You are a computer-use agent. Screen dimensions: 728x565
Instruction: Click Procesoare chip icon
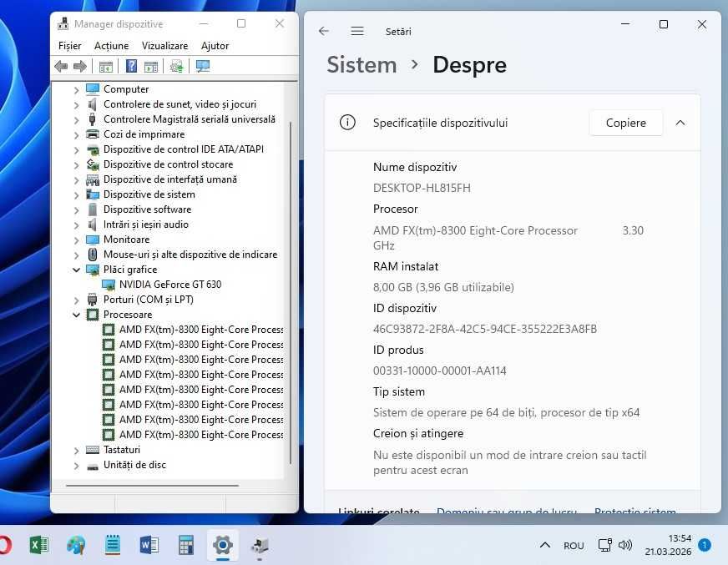pyautogui.click(x=93, y=315)
